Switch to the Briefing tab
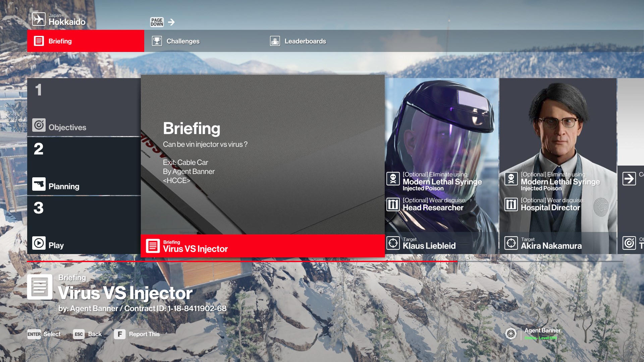 tap(86, 41)
